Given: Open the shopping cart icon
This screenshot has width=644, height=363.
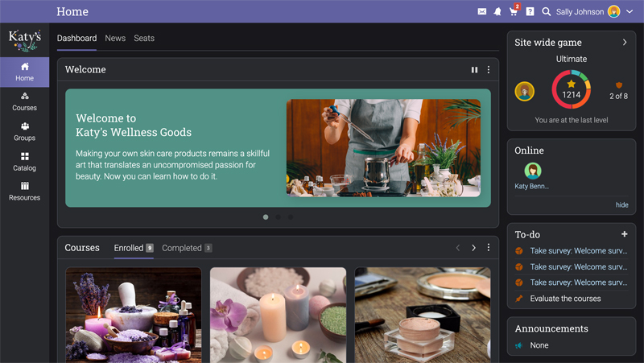Looking at the screenshot, I should click(x=514, y=11).
